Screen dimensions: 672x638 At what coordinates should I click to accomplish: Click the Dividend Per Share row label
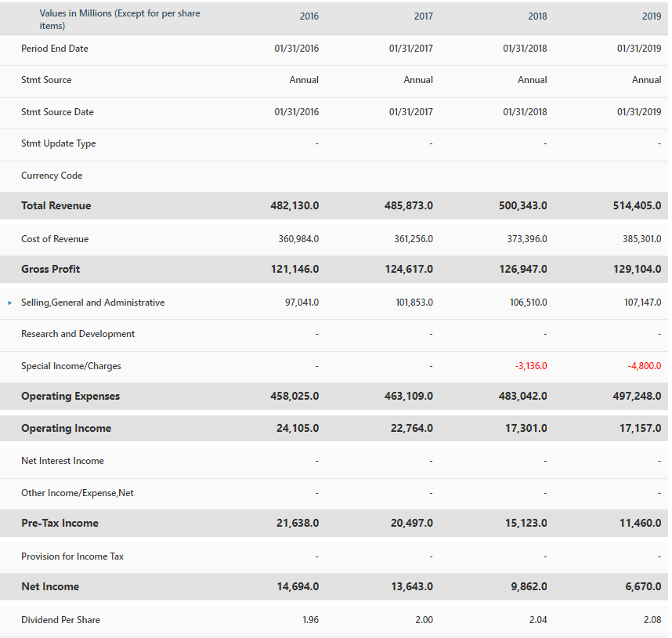point(60,619)
